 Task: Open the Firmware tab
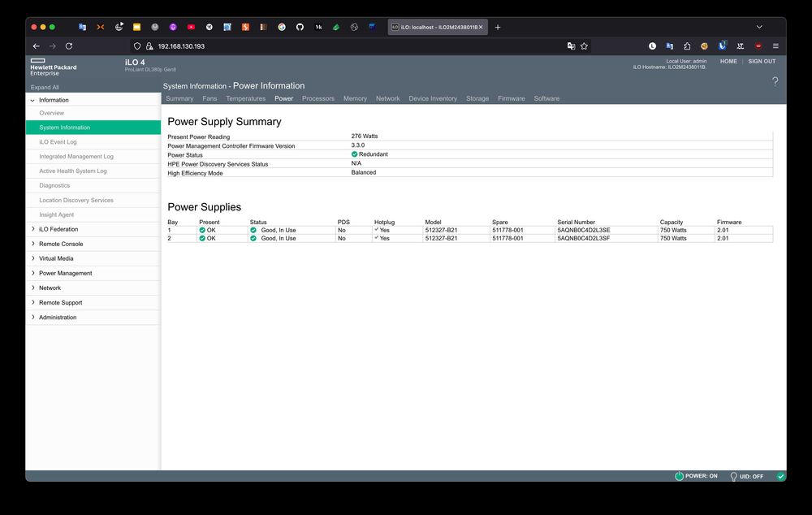coord(511,98)
